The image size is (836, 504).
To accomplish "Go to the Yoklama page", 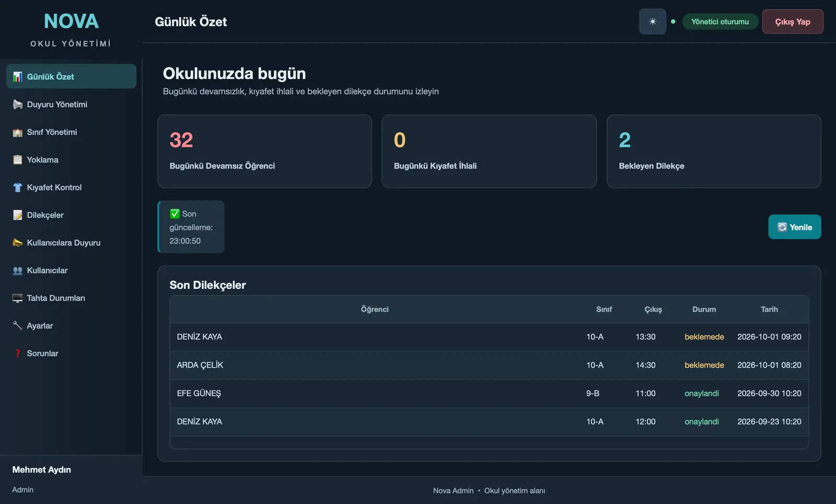I will pos(71,160).
